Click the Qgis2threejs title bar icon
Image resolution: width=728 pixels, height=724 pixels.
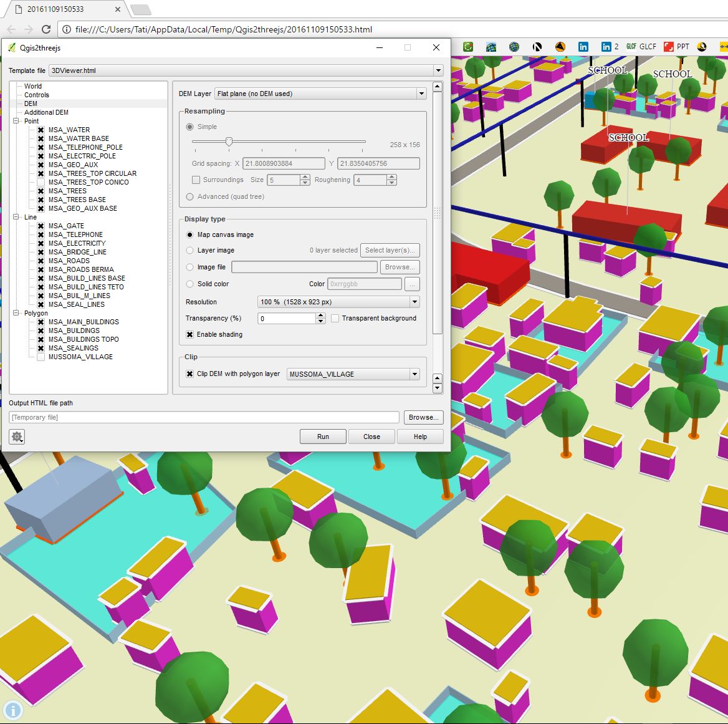(12, 47)
